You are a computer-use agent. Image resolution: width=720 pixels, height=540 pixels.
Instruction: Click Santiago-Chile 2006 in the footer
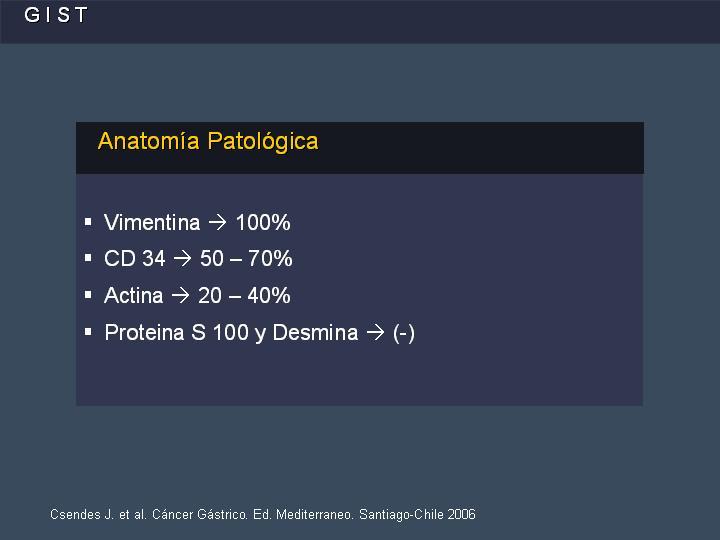417,514
